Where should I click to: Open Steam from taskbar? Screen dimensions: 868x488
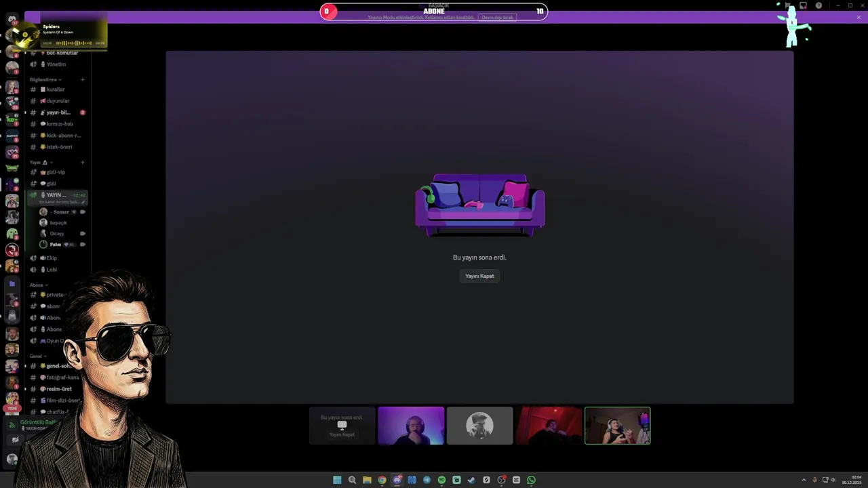click(471, 480)
